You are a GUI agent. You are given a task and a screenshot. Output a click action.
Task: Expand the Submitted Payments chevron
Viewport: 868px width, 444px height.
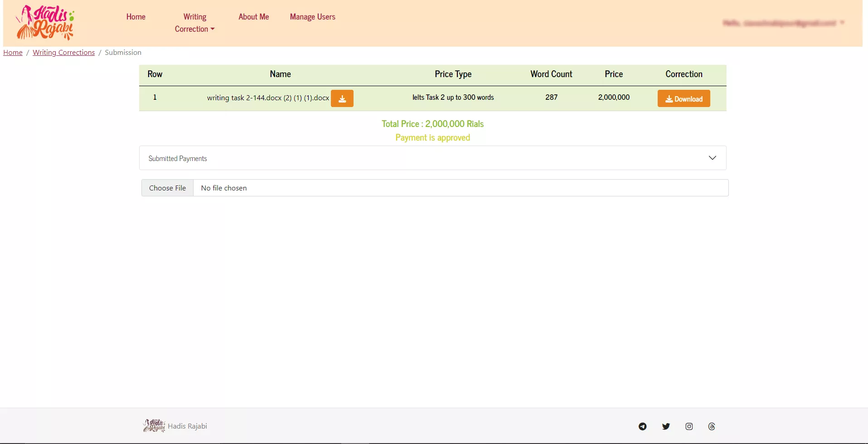click(712, 158)
